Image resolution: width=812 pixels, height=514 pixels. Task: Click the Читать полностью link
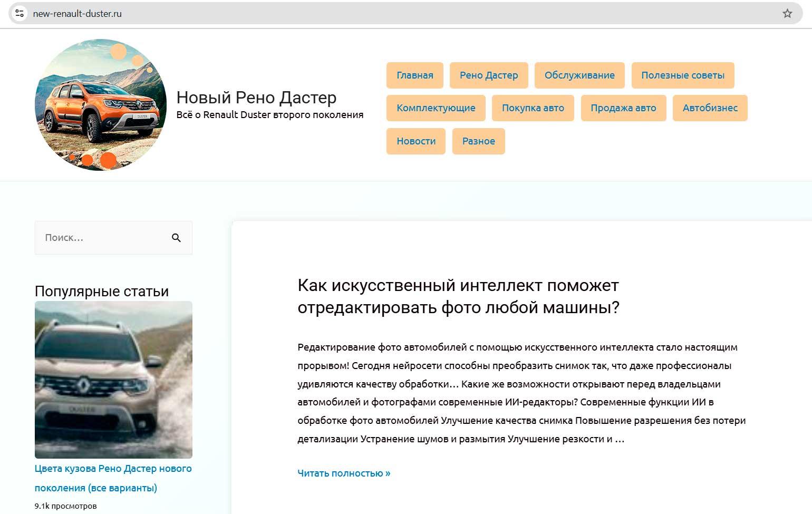pos(344,473)
